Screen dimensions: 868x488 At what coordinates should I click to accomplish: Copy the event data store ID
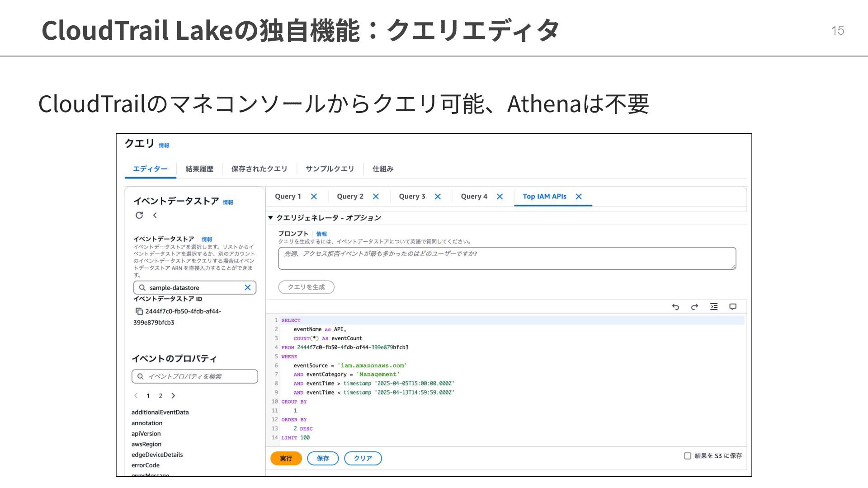coord(139,311)
